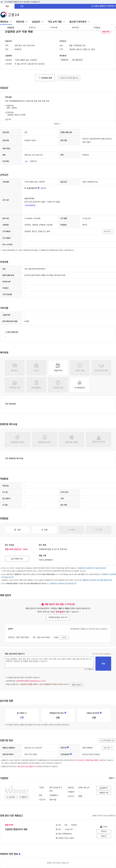This screenshot has height=868, width=116.
Task: Click 새창보기 on the other posting
Action: click(x=104, y=836)
